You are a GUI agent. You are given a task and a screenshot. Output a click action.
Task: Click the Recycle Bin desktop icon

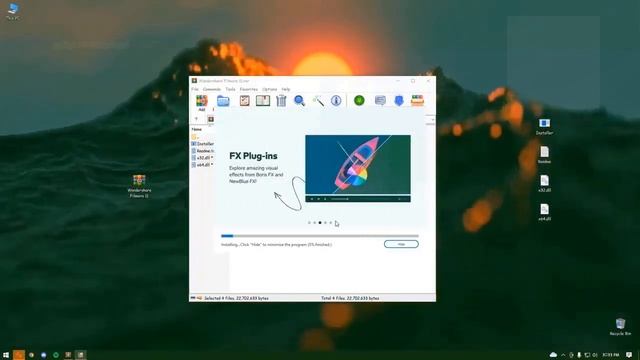point(620,327)
